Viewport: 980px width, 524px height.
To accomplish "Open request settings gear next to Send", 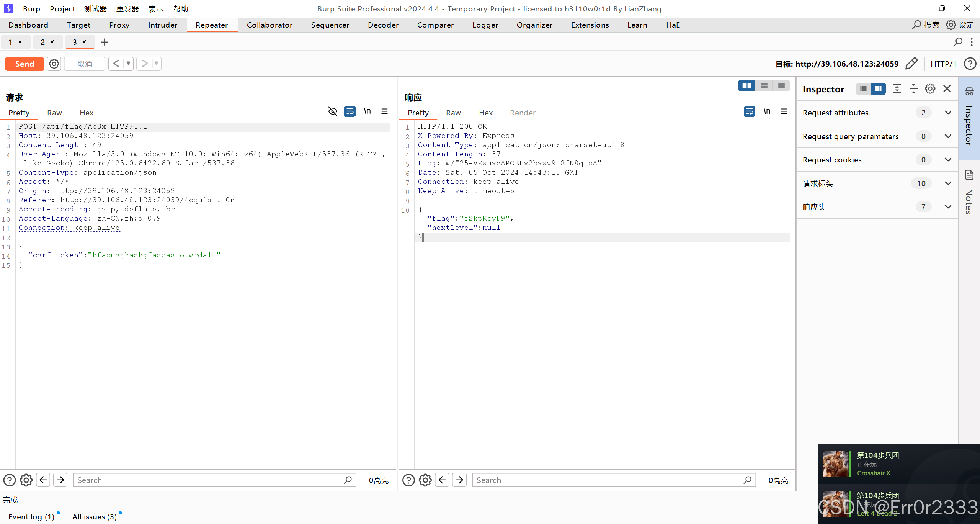I will click(x=54, y=64).
